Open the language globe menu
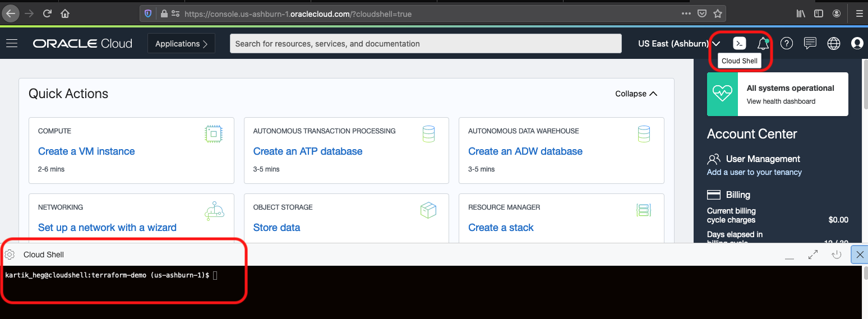868x319 pixels. tap(834, 43)
